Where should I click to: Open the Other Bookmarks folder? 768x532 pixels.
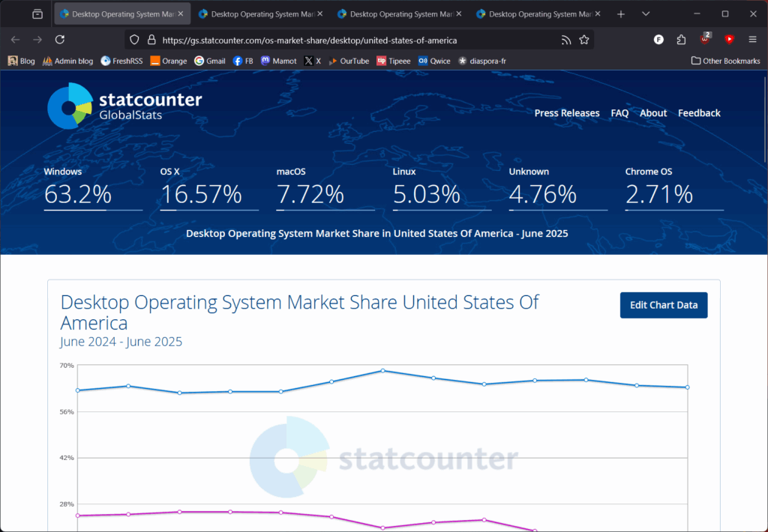[x=725, y=61]
